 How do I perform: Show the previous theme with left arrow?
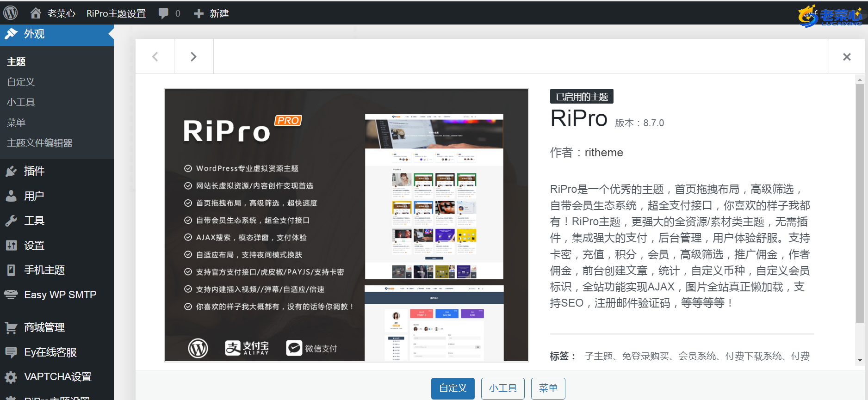click(x=155, y=56)
